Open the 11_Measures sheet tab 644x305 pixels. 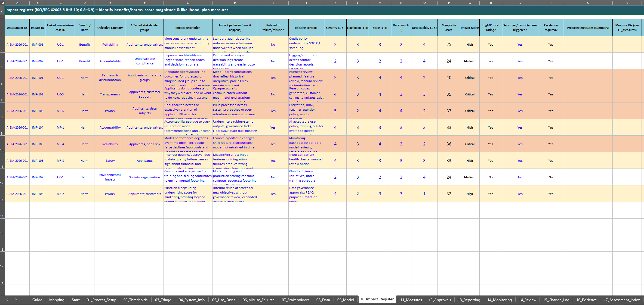[x=411, y=300]
